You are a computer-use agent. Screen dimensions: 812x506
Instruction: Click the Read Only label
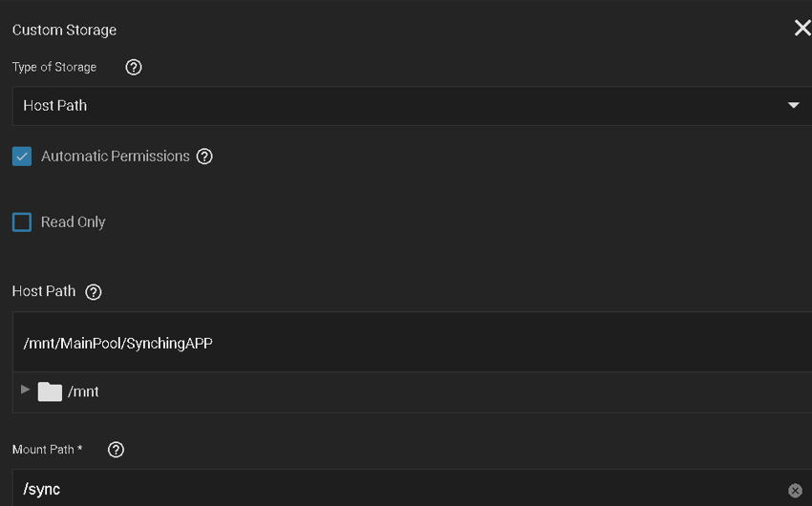coord(73,221)
